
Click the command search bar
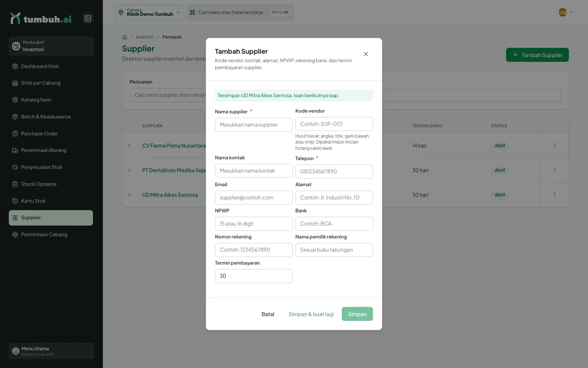pyautogui.click(x=240, y=13)
